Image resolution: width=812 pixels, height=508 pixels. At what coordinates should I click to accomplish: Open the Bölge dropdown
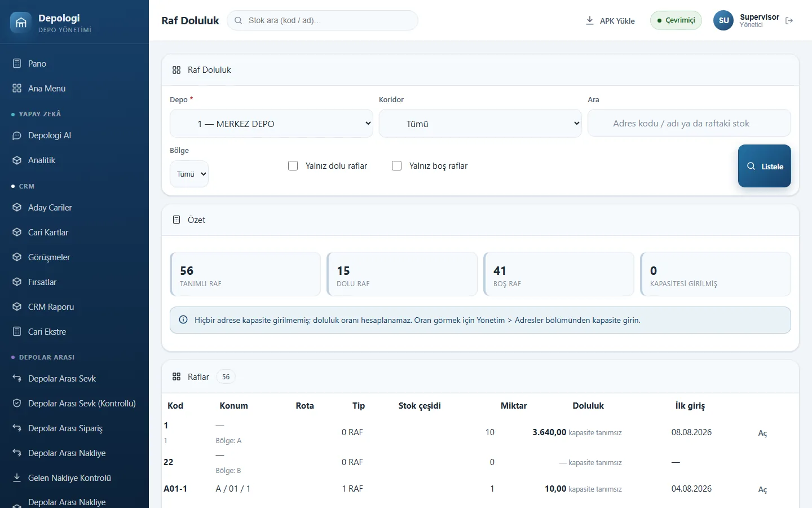189,174
